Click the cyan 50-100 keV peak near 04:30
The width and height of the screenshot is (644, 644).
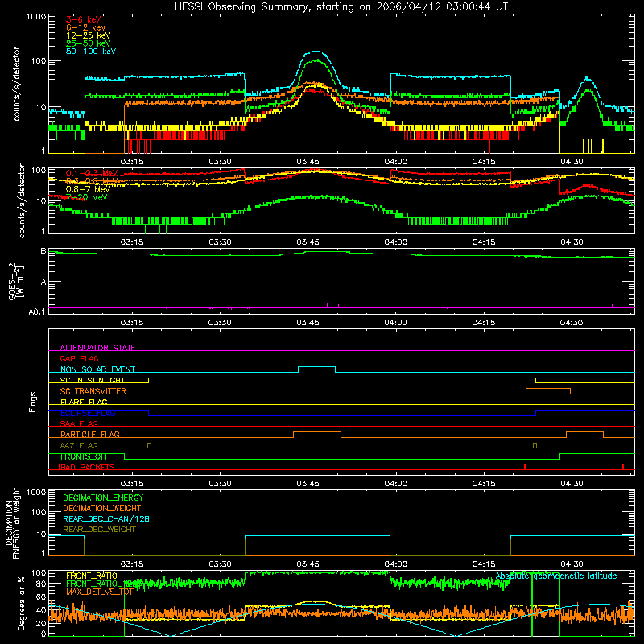588,78
